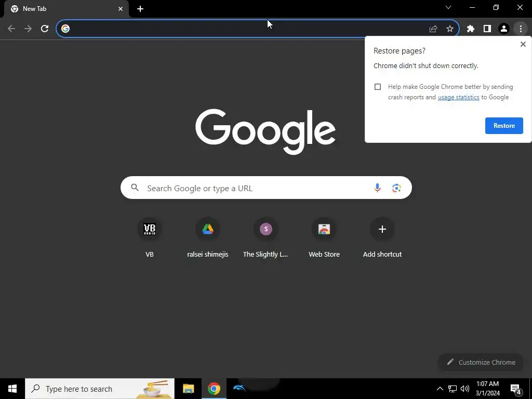
Task: Click Customize Chrome button
Action: coord(481,362)
